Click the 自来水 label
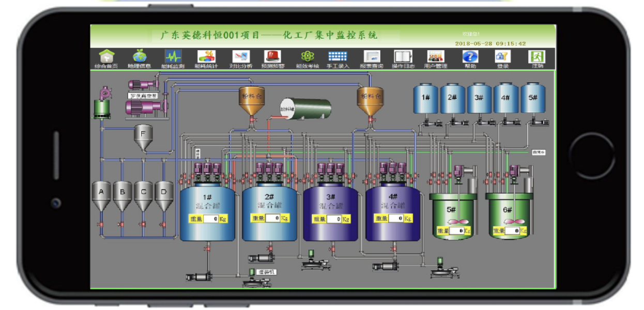The width and height of the screenshot is (644, 310). pyautogui.click(x=539, y=152)
